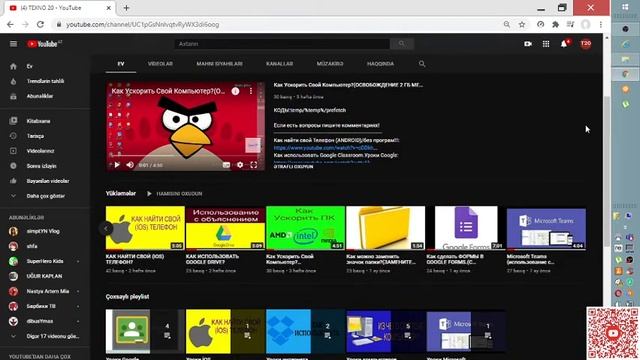Open Sonra izləyin watch later
The image size is (640, 360).
click(x=45, y=166)
